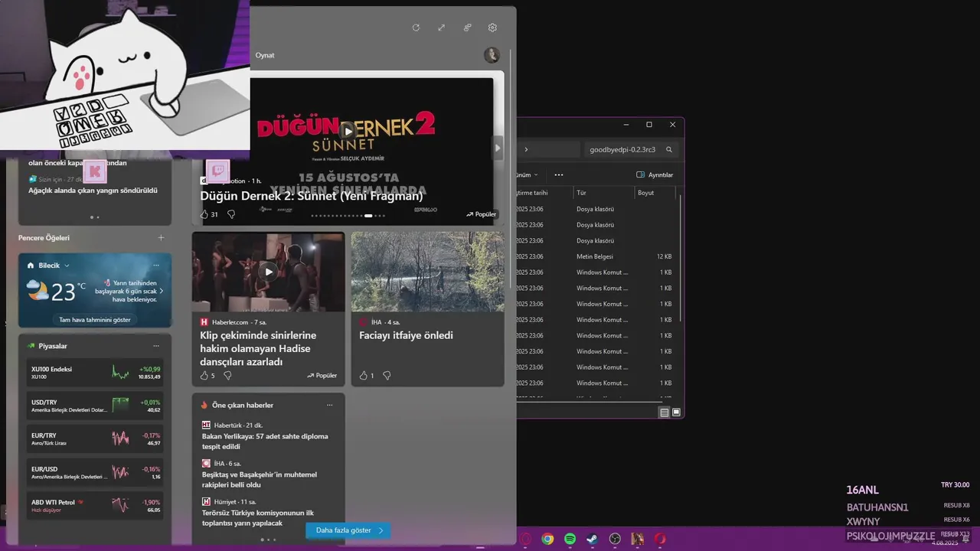Click Faciayı itfaiye önledi thumbnail image
980x551 pixels.
coord(428,272)
